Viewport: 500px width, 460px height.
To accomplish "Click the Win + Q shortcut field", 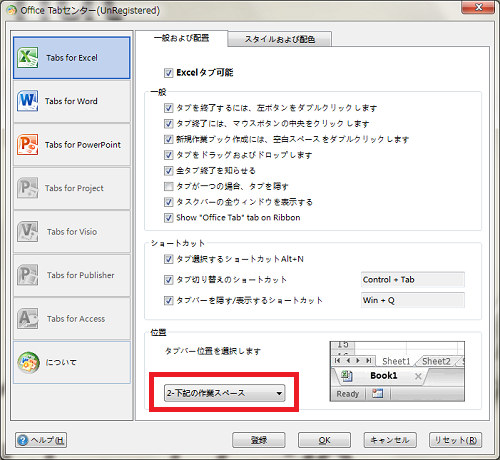I will [x=413, y=300].
